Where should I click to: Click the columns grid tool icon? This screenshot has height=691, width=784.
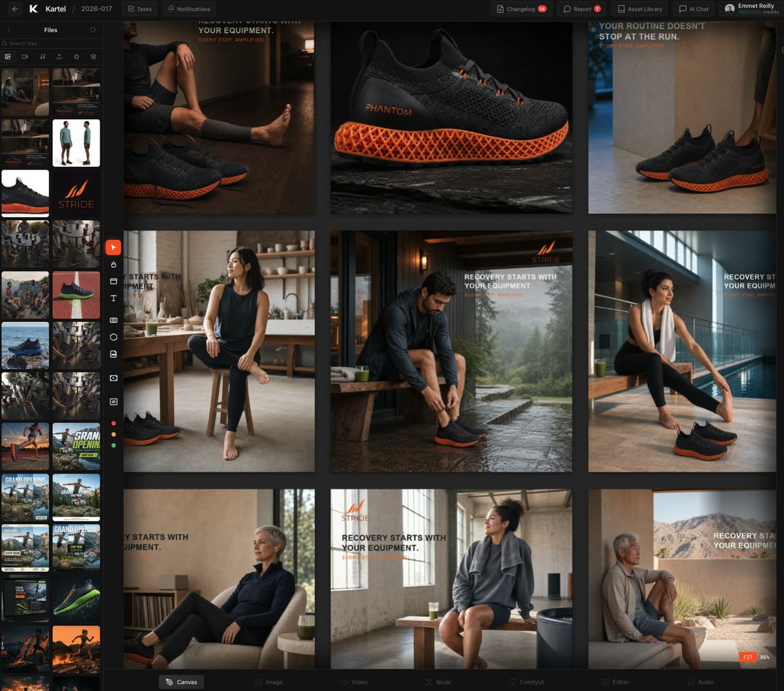pos(113,321)
